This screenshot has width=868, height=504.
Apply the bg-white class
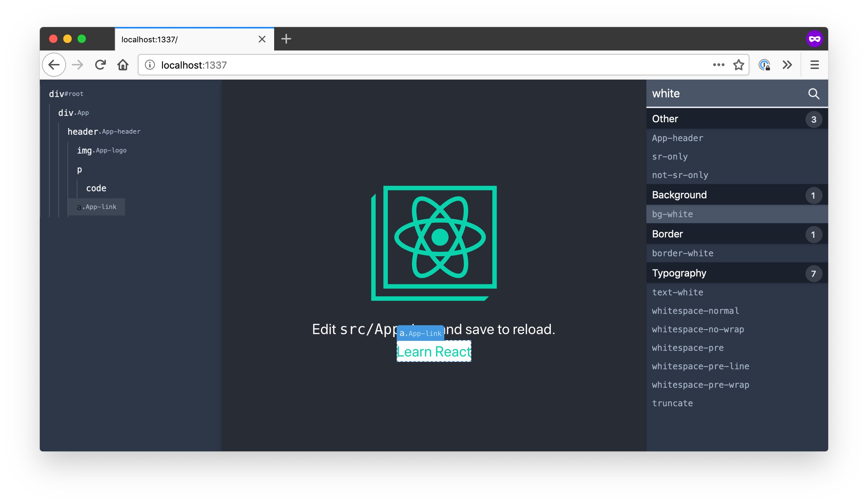(737, 214)
